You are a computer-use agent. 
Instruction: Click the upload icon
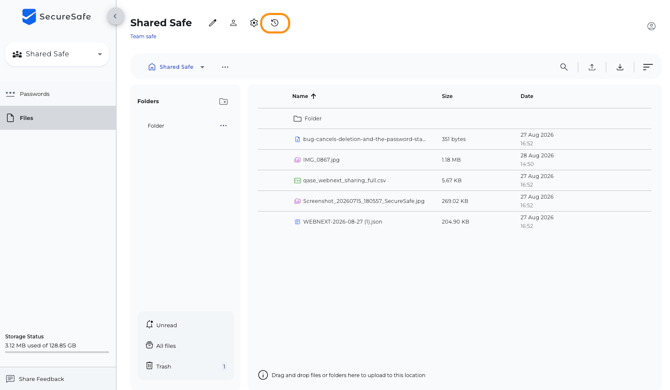(x=592, y=67)
